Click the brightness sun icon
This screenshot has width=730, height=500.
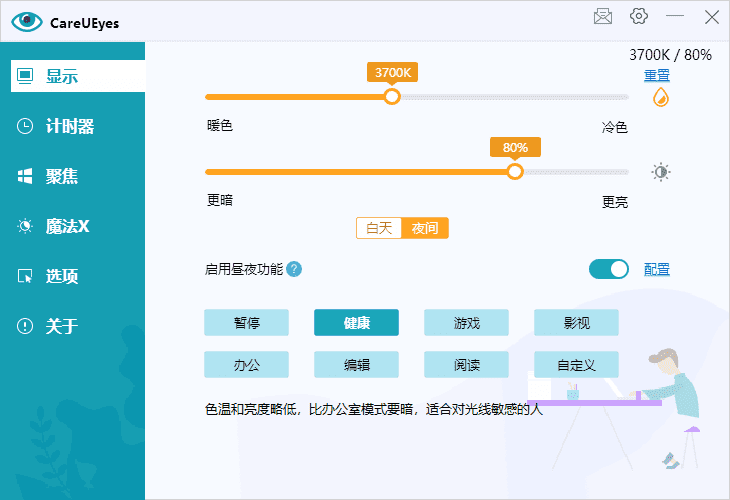click(x=660, y=172)
